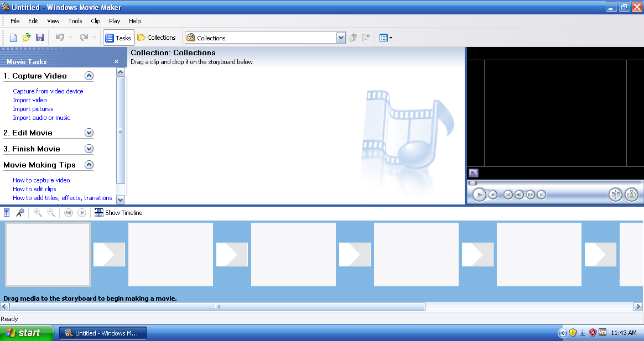Open the View menu
The image size is (644, 341).
pos(54,21)
